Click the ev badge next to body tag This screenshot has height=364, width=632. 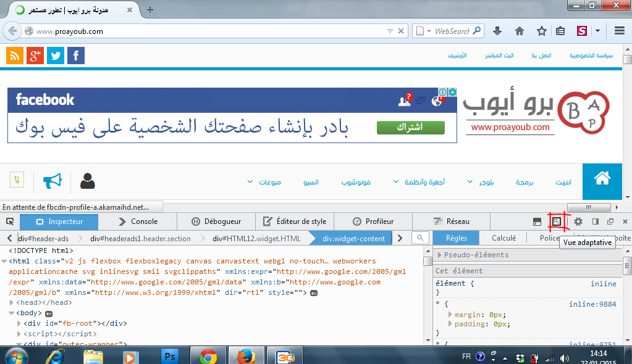tap(49, 313)
